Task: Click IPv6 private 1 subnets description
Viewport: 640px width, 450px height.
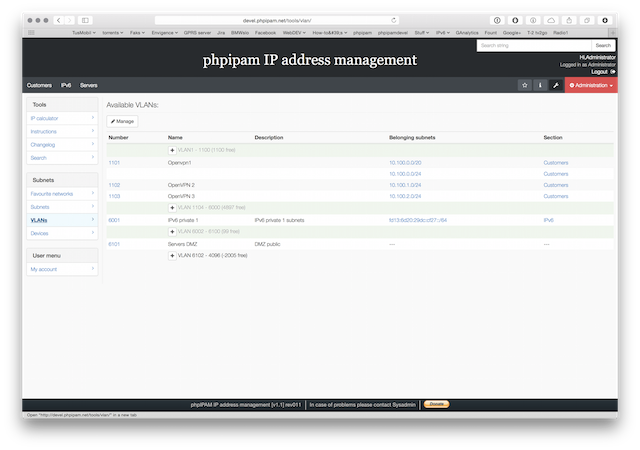Action: tap(279, 221)
